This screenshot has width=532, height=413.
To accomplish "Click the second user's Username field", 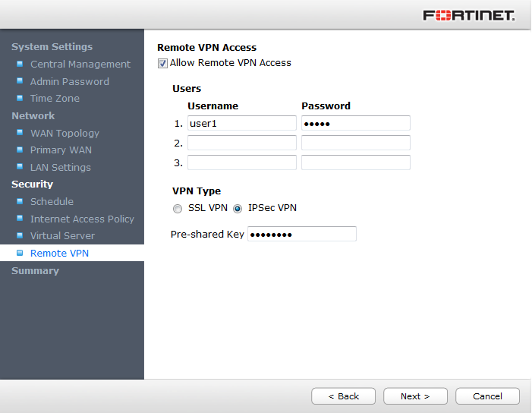I will point(241,143).
